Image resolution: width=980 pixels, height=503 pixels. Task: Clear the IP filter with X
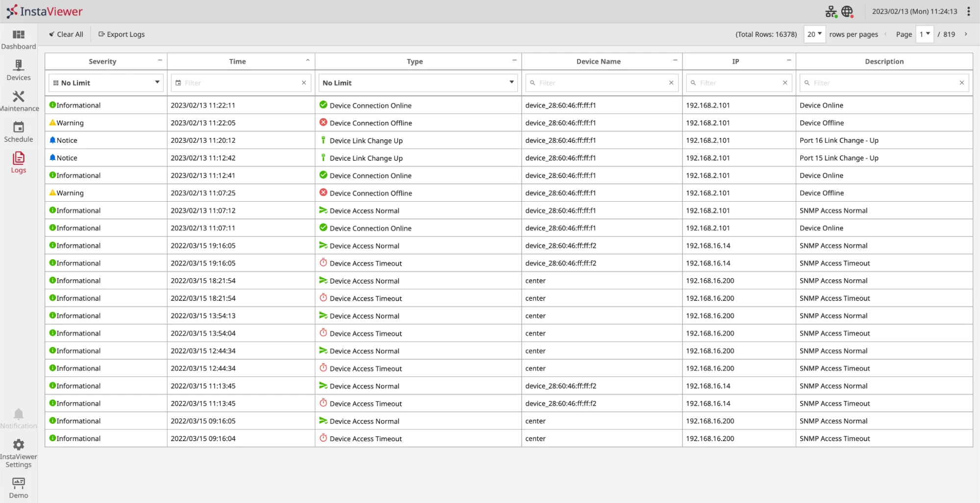(785, 83)
